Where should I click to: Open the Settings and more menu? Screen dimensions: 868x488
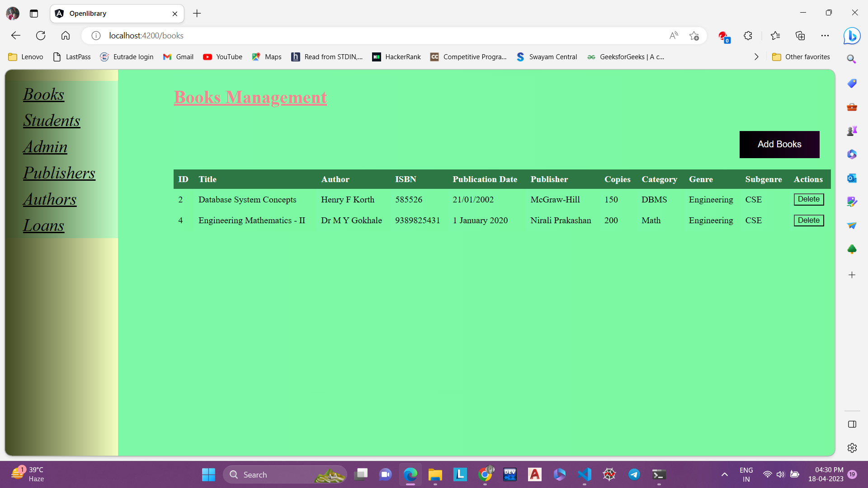click(x=826, y=35)
